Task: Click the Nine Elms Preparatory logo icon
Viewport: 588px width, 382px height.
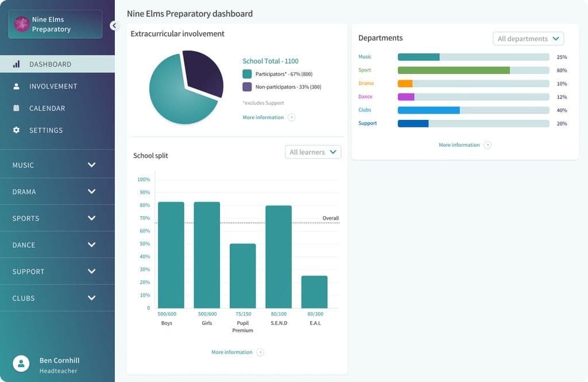Action: coord(22,24)
